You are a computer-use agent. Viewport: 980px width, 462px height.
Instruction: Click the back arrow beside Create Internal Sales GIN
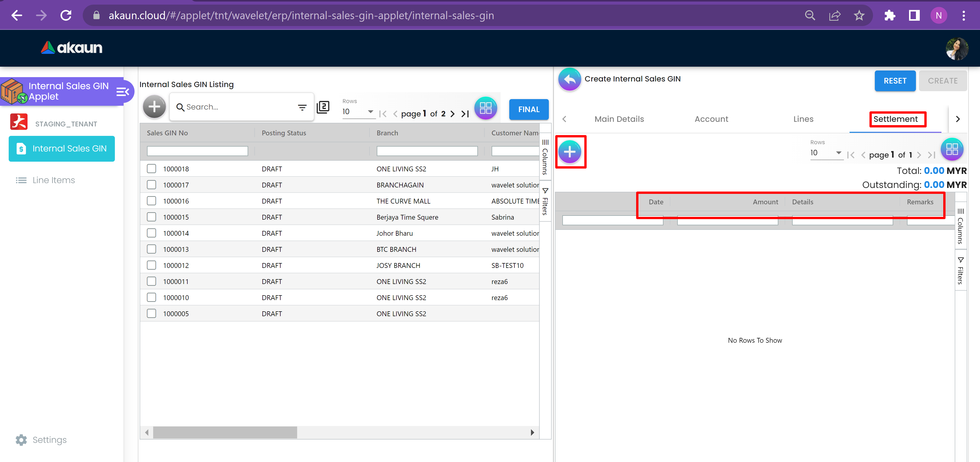tap(570, 79)
